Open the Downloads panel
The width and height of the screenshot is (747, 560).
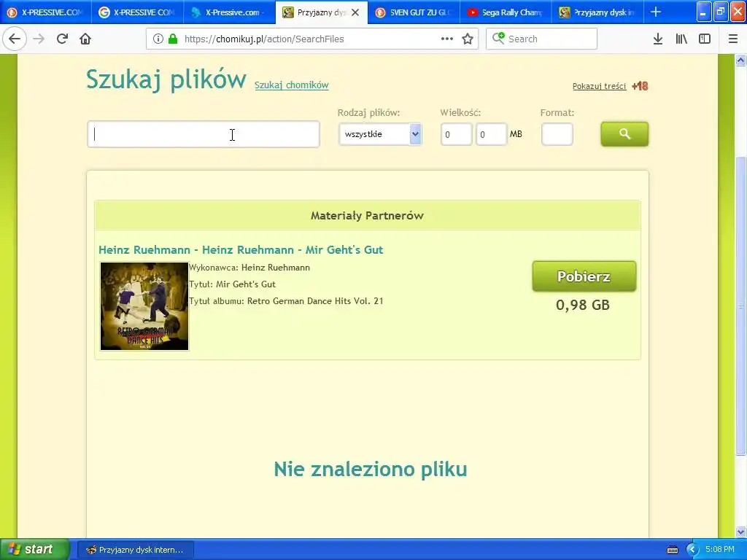point(658,39)
